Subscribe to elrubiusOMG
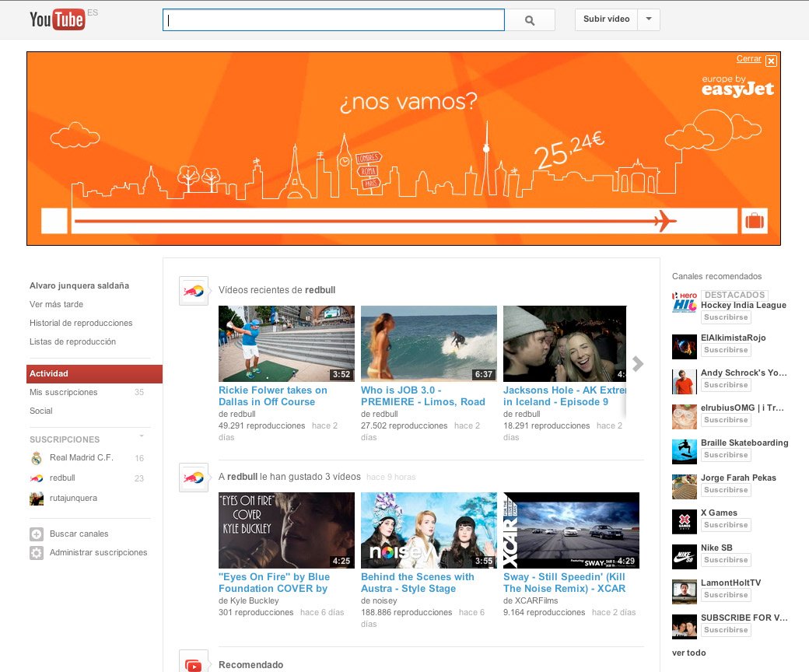 (726, 420)
